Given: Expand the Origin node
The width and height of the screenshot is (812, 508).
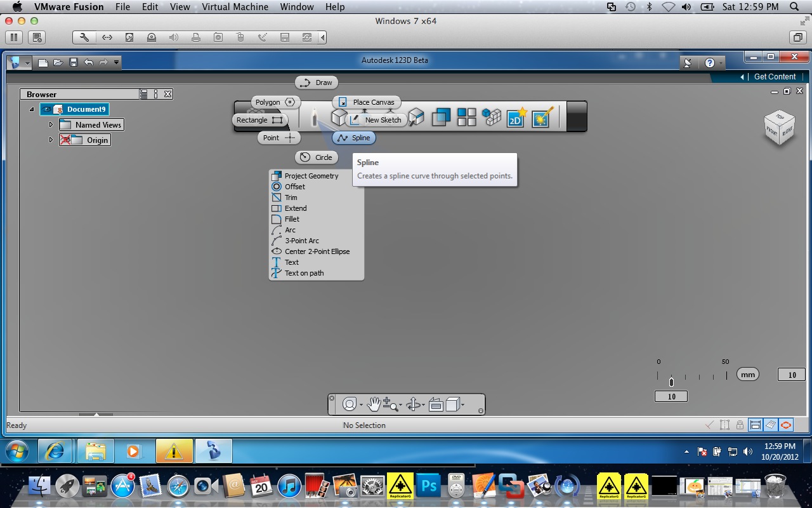Looking at the screenshot, I should [51, 140].
